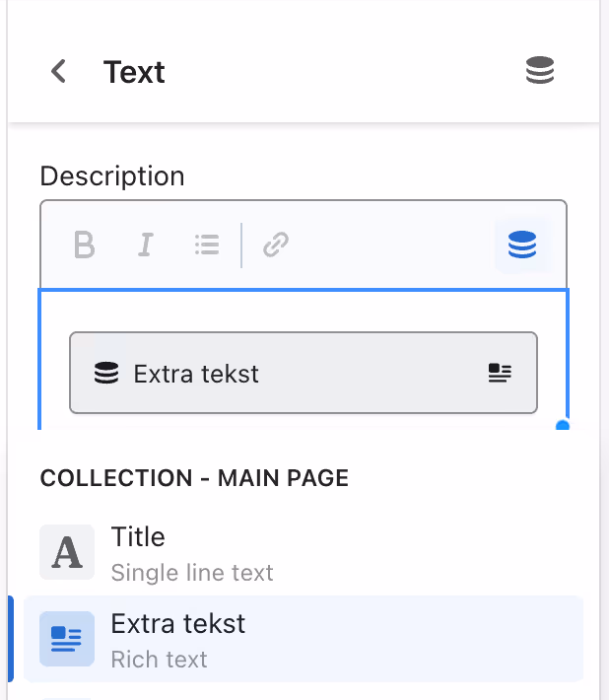Click rich text icon on Extra tekst chip

pos(500,374)
